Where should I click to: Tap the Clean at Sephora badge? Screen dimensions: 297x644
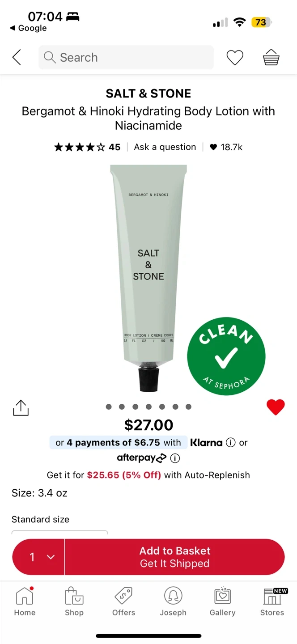tap(226, 356)
